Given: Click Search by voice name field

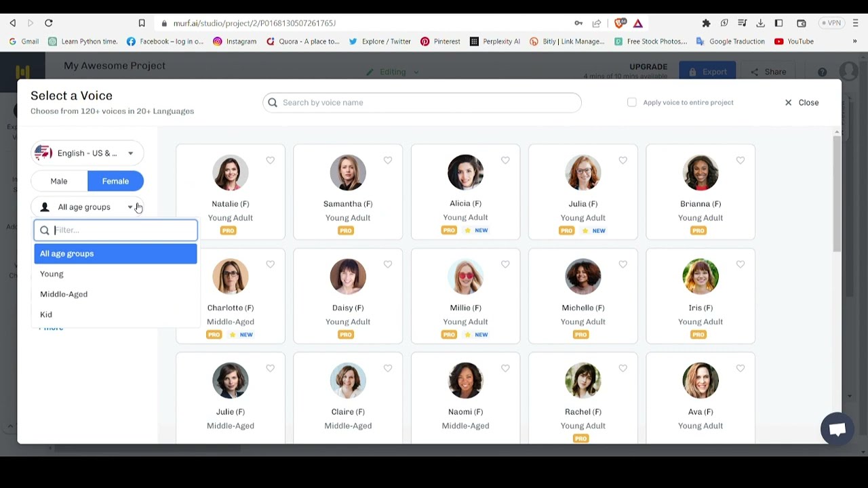Looking at the screenshot, I should click(x=422, y=102).
